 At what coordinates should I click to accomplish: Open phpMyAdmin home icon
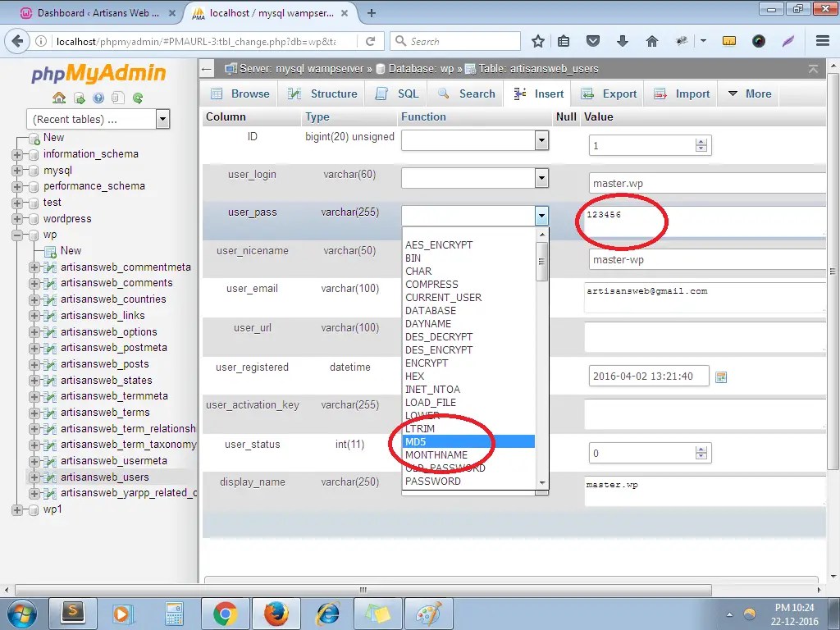59,98
